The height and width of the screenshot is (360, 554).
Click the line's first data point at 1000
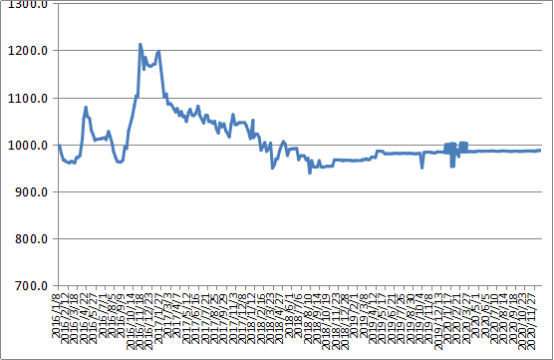pyautogui.click(x=59, y=145)
